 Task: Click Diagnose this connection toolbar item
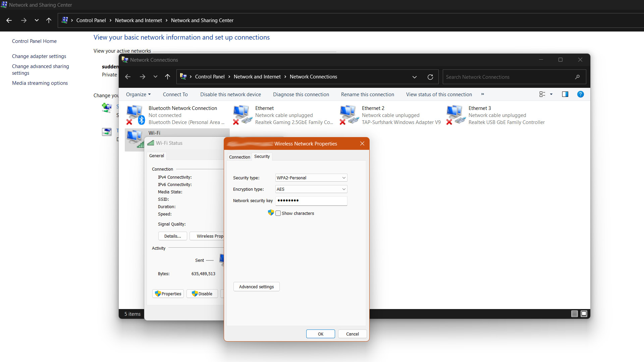301,95
